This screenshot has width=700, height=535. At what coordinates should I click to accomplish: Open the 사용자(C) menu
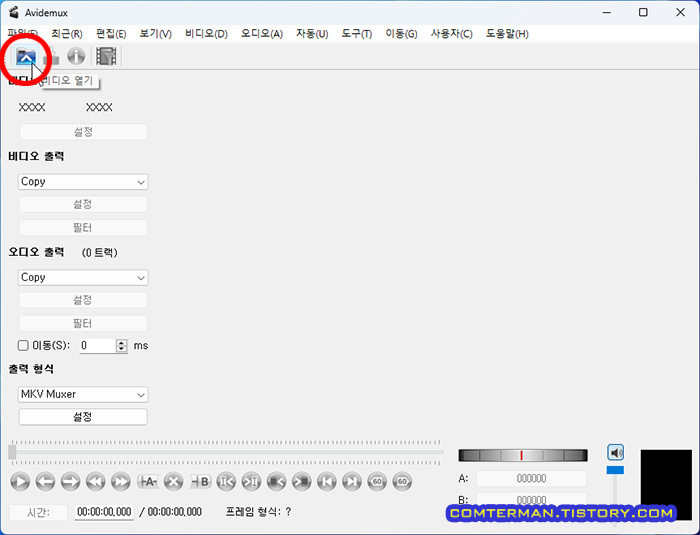451,34
